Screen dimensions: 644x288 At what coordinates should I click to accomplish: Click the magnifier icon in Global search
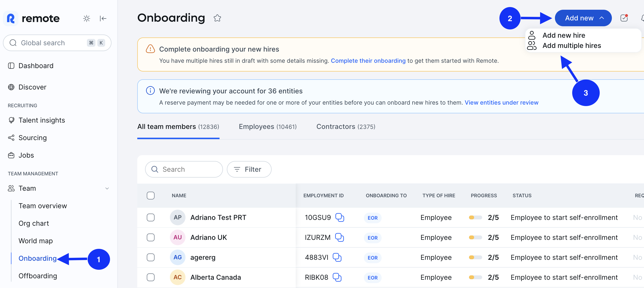pyautogui.click(x=13, y=43)
